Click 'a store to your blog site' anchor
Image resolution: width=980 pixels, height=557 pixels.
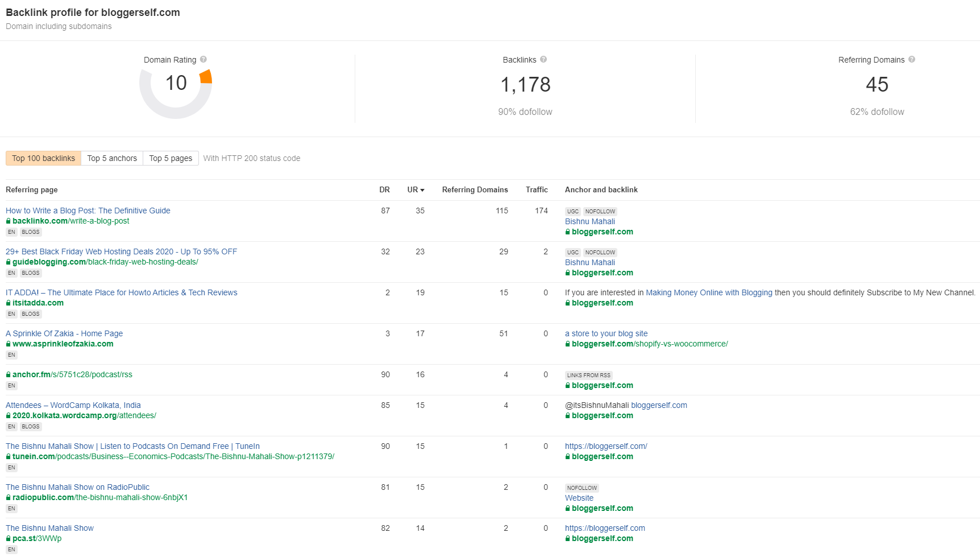click(x=607, y=333)
